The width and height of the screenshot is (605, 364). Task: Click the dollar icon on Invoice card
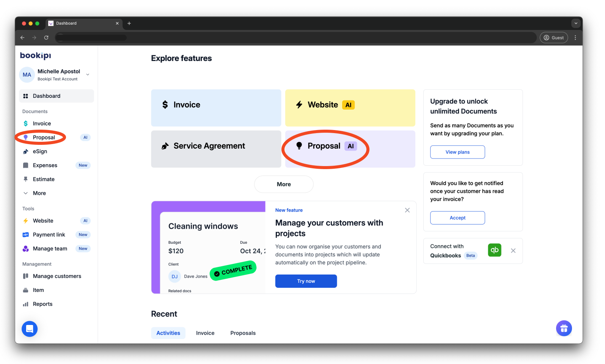pos(165,105)
